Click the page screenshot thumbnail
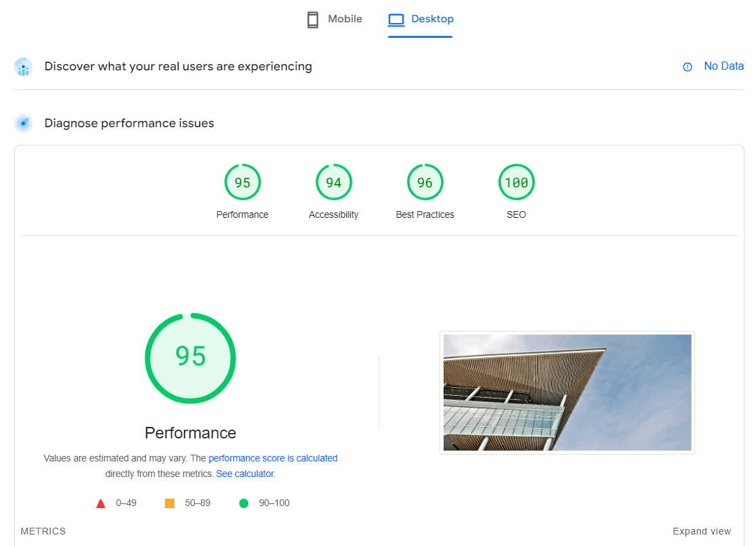Viewport: 756px width, 546px height. click(567, 392)
